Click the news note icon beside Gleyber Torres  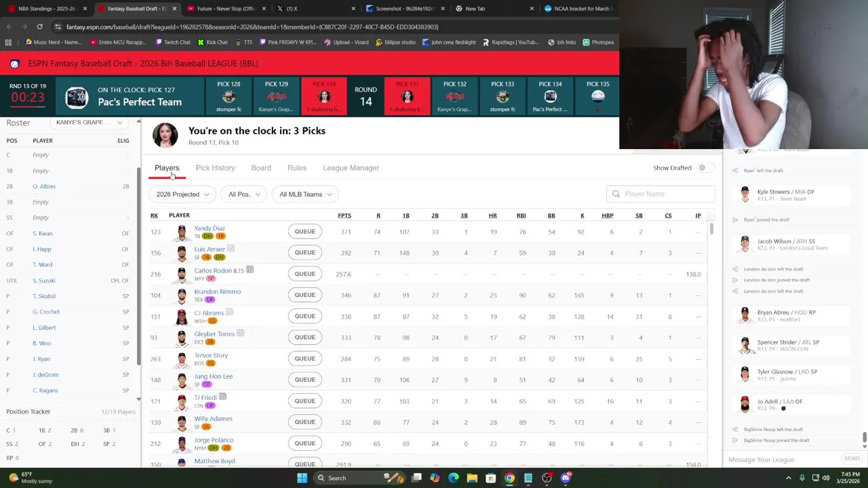tap(240, 333)
